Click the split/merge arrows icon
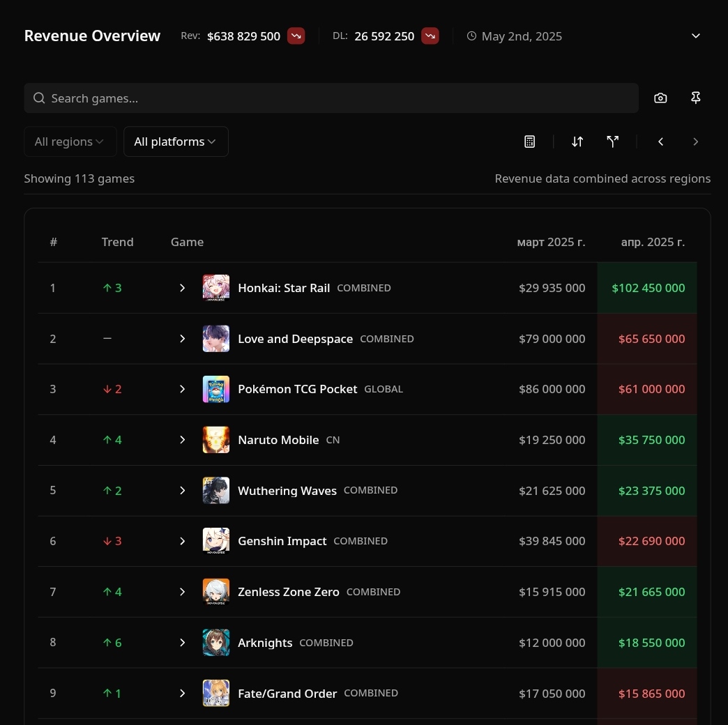The width and height of the screenshot is (728, 725). [x=613, y=142]
